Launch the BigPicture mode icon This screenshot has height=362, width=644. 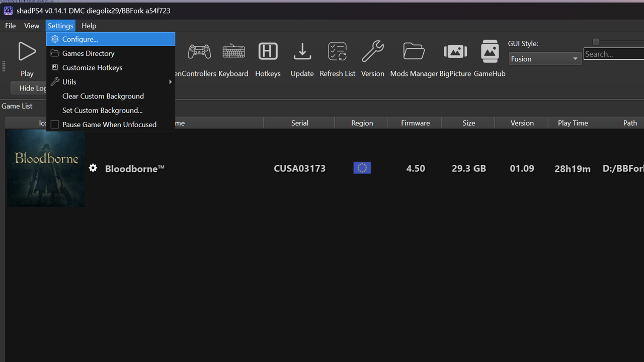455,51
